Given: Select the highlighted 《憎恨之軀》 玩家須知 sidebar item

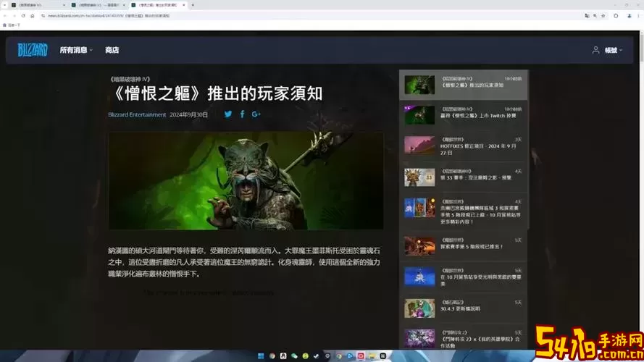Looking at the screenshot, I should click(464, 85).
